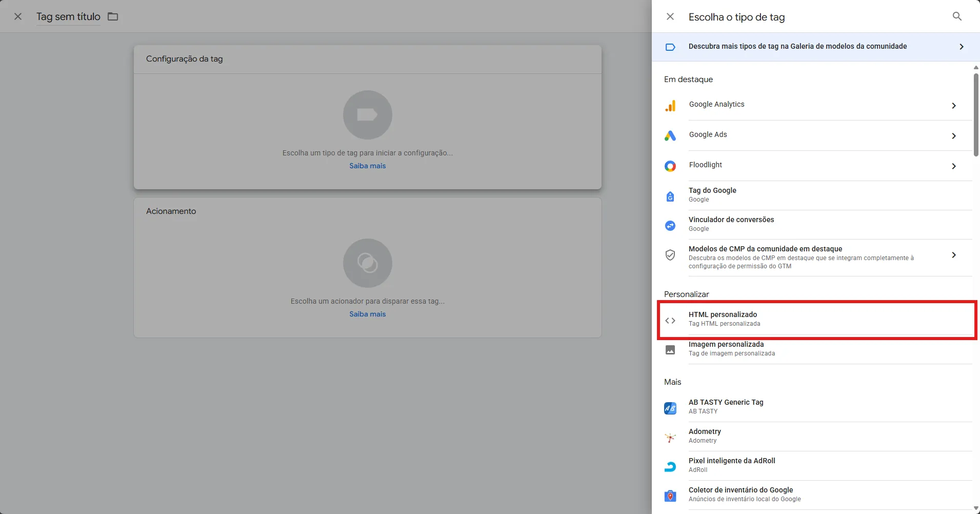Select Coletor de inventário do Google
The height and width of the screenshot is (514, 980).
coord(818,495)
